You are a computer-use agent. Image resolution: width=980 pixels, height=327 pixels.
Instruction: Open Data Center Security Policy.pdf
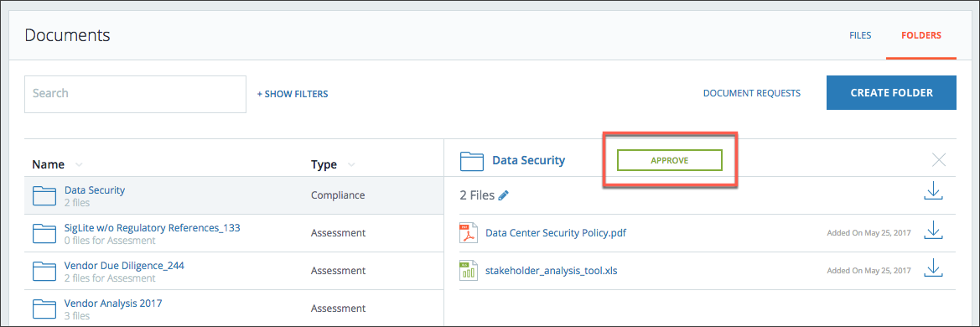pyautogui.click(x=556, y=233)
